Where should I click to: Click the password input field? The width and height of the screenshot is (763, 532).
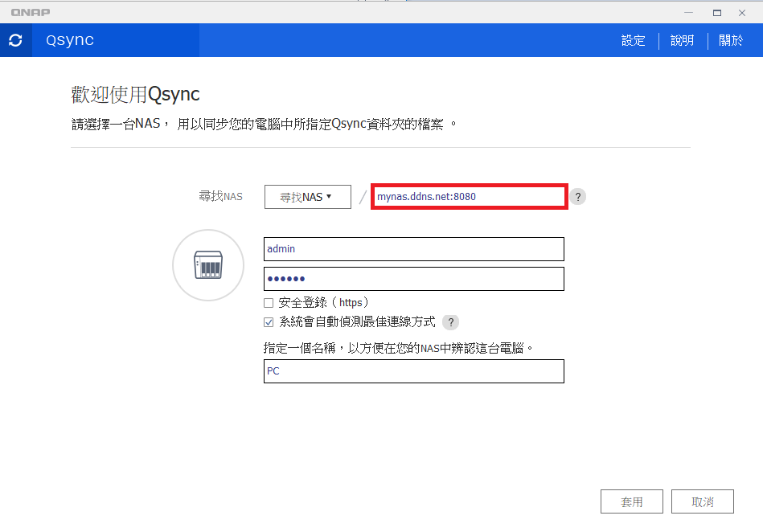pyautogui.click(x=413, y=278)
